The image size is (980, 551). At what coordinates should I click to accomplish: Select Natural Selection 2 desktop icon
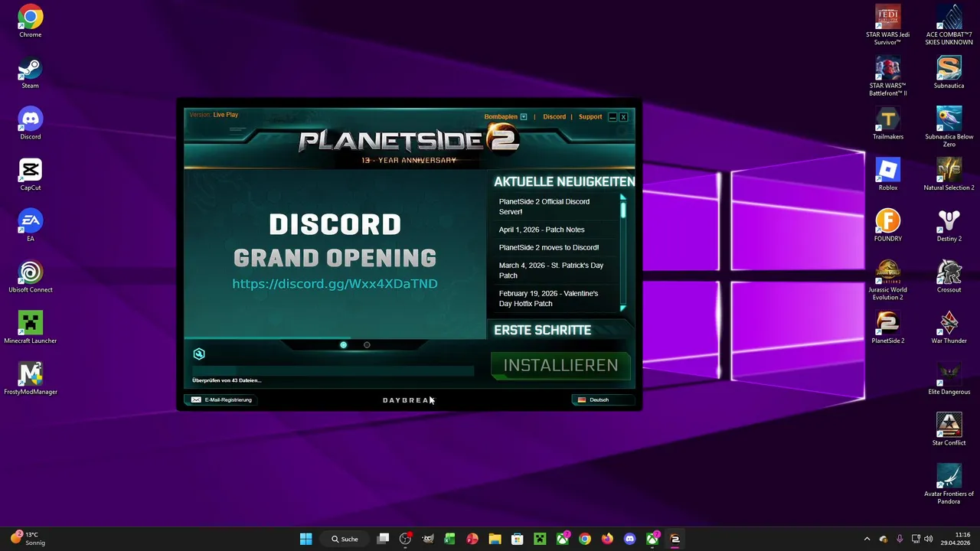click(x=949, y=174)
